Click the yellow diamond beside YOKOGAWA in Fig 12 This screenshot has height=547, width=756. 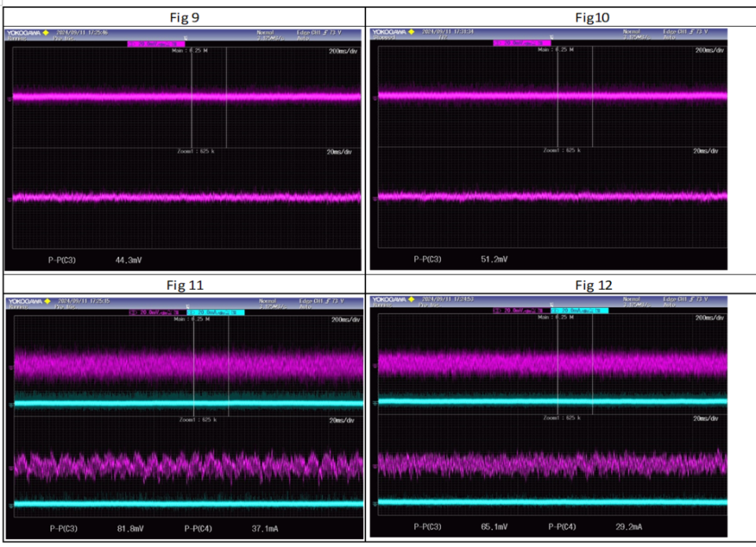click(x=411, y=300)
